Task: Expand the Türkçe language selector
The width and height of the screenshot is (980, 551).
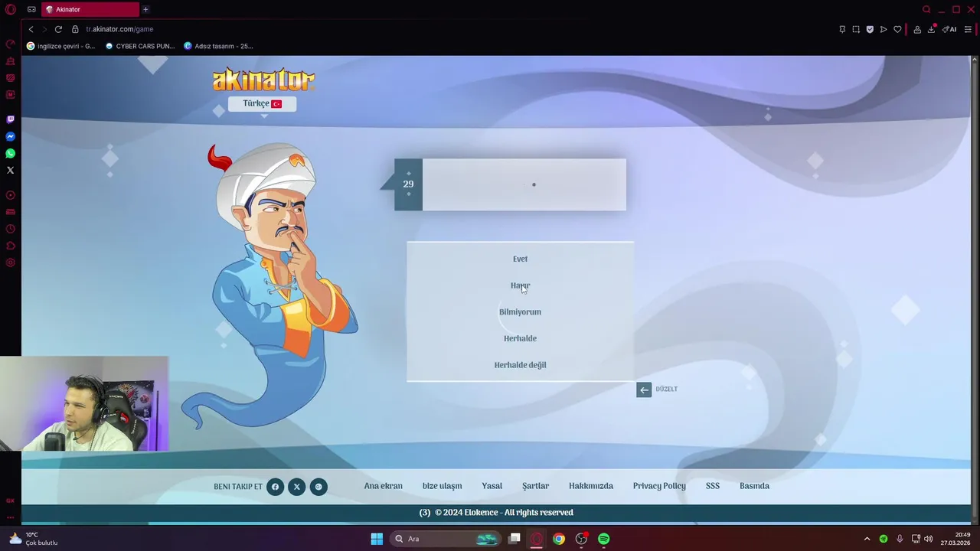Action: (262, 104)
